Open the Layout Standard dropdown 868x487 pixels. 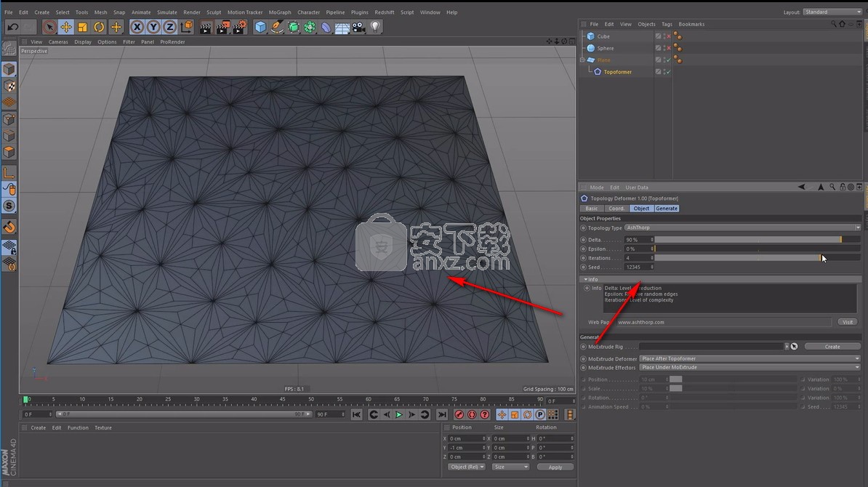tap(832, 12)
